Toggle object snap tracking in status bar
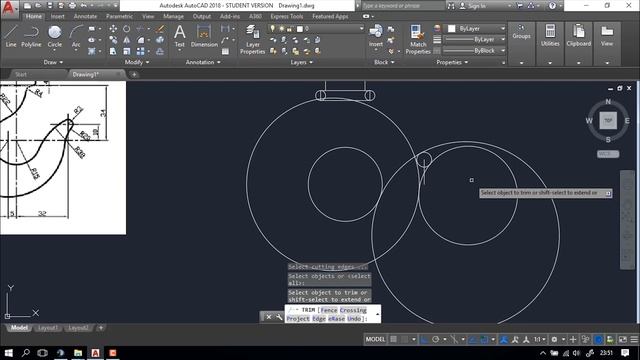 (473, 339)
